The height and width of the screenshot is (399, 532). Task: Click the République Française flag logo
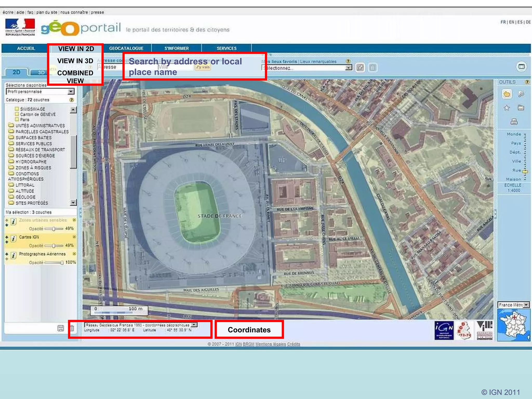[x=20, y=27]
